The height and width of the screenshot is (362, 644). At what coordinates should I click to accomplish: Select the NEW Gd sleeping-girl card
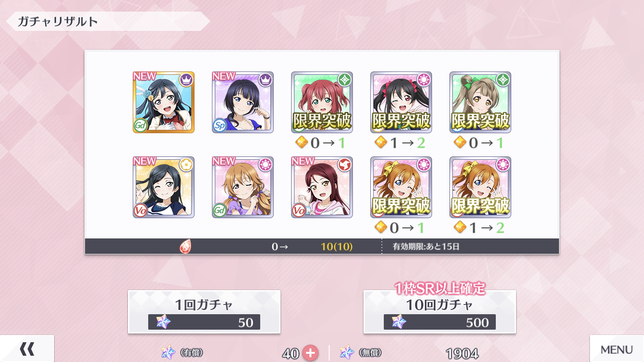243,187
